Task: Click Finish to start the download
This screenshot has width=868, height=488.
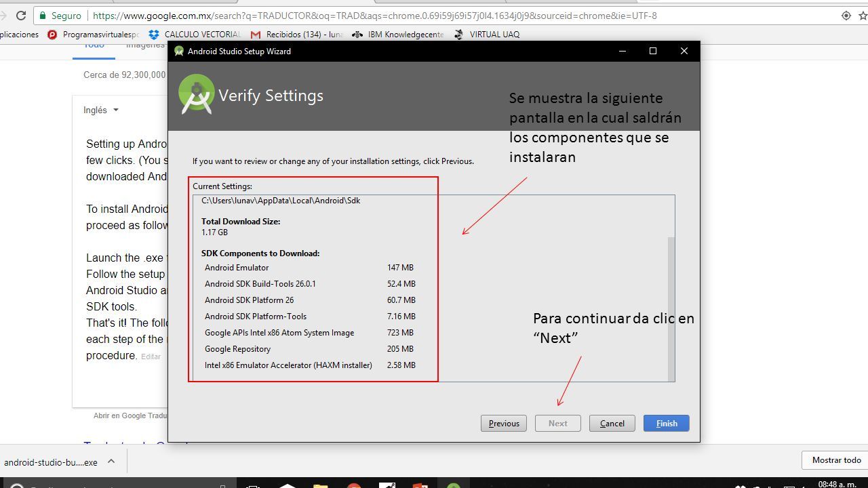Action: tap(667, 424)
